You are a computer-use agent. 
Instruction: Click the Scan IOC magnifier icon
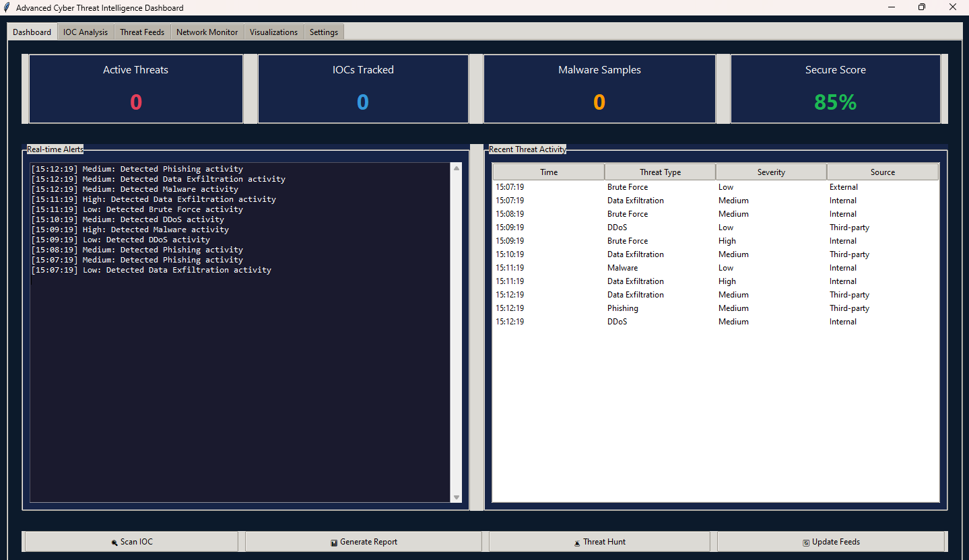114,542
